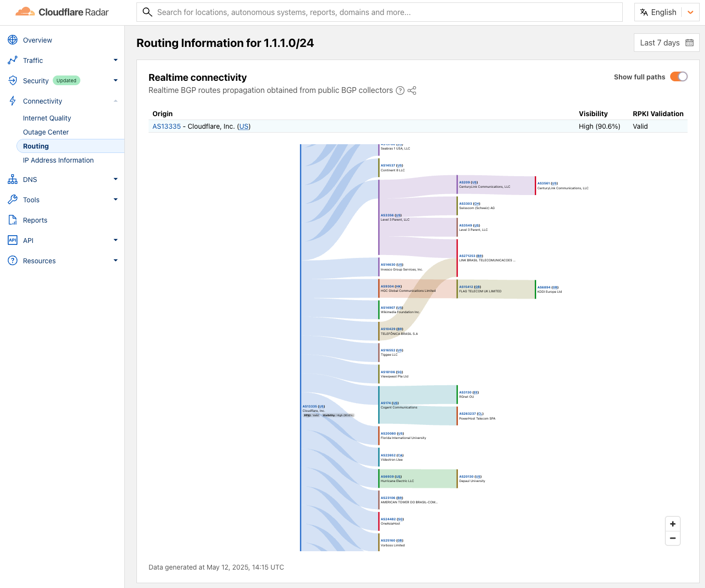Click the Traffic chart icon
The image size is (705, 588).
13,60
